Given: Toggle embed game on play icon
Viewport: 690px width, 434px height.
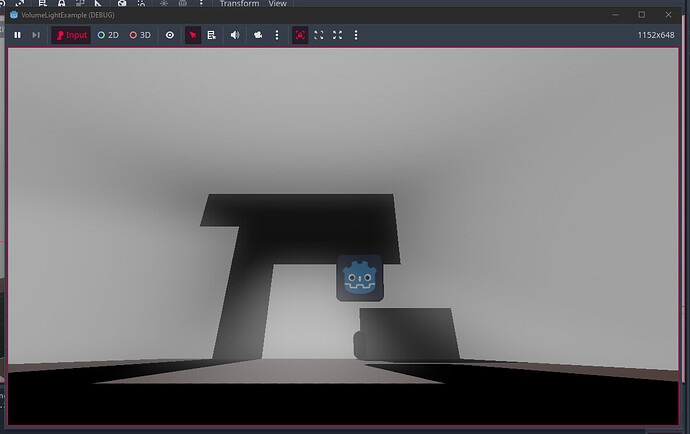Looking at the screenshot, I should (300, 35).
